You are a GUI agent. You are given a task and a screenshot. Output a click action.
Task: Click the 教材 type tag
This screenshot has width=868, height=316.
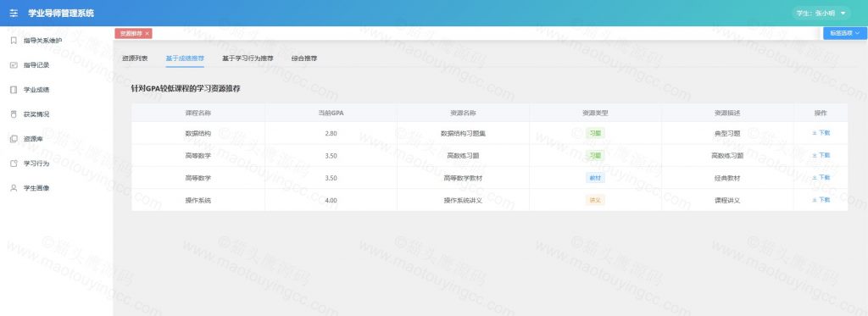[595, 178]
